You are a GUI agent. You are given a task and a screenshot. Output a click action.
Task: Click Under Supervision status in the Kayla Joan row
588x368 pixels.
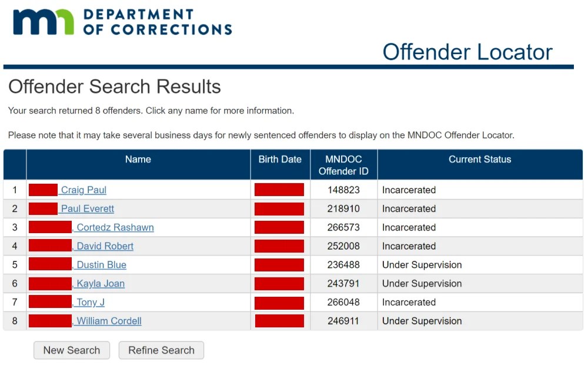click(x=422, y=284)
